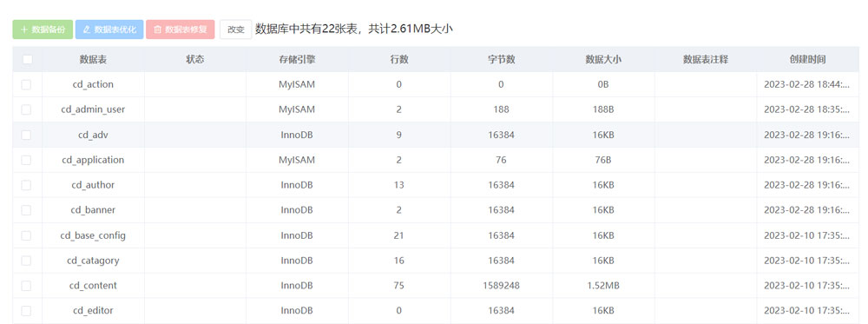The width and height of the screenshot is (868, 324).
Task: Select the cd_author table name
Action: 93,185
